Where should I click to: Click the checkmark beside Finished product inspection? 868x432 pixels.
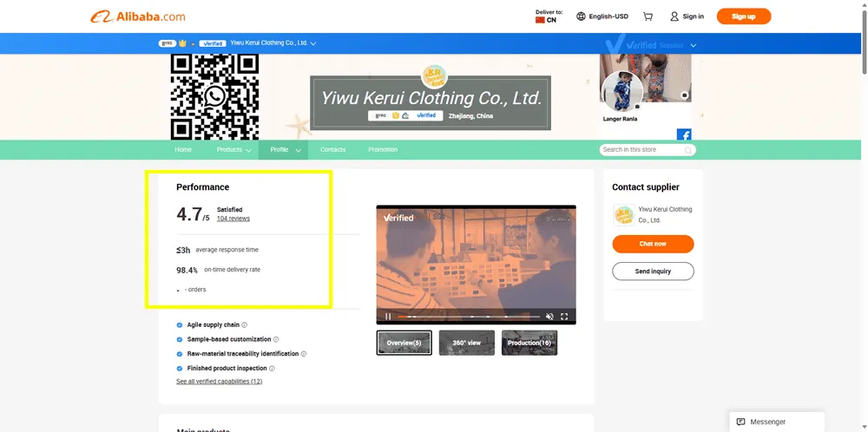tap(180, 369)
